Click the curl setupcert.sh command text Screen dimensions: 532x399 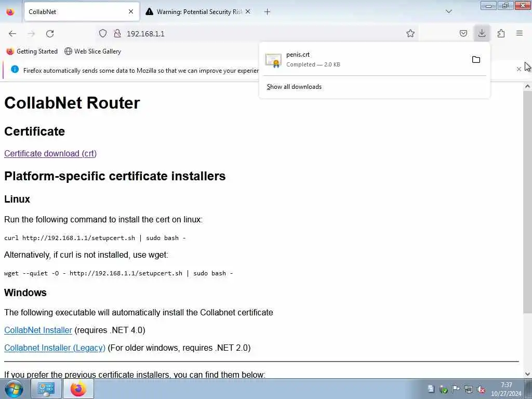(95, 238)
